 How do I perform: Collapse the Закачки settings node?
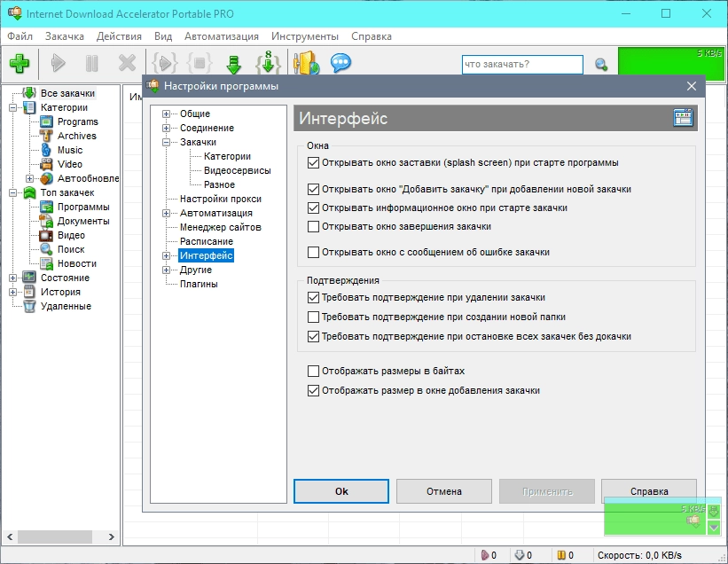click(166, 142)
